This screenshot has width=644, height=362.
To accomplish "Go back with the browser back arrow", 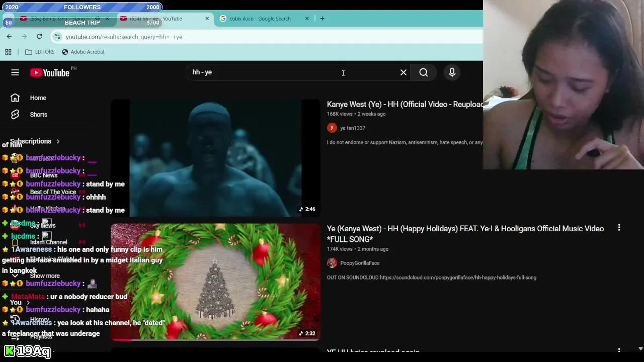I will 9,36.
